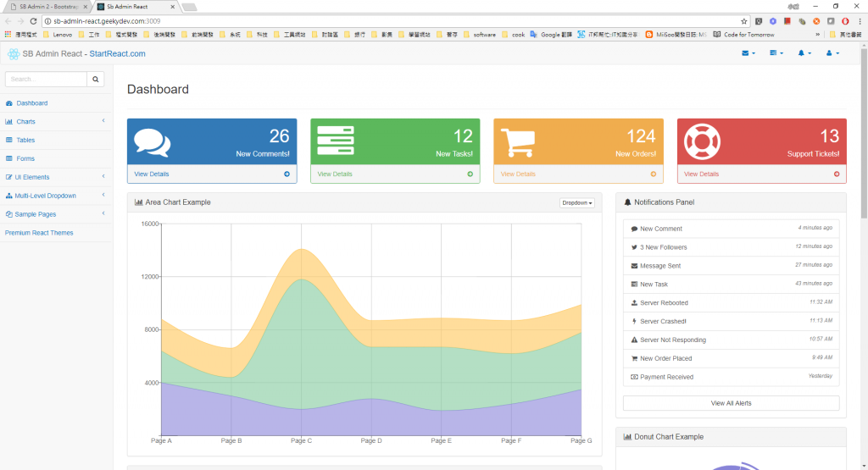Click the bell icon in Notifications Panel header
This screenshot has height=470, width=868.
(627, 202)
